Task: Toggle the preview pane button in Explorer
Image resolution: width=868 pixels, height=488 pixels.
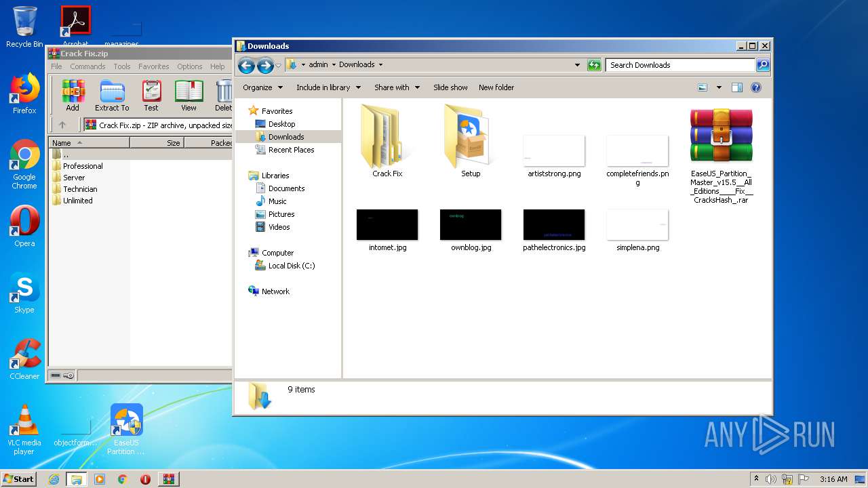Action: [x=737, y=87]
